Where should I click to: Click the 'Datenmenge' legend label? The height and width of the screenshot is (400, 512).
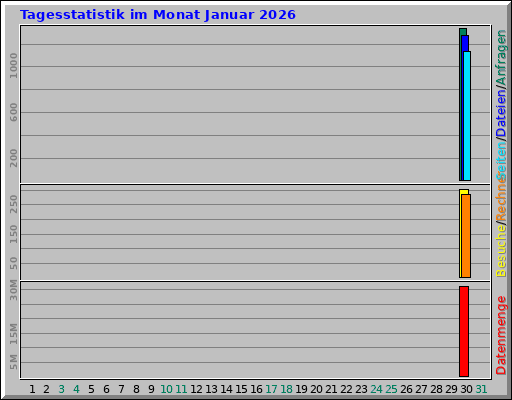501,335
